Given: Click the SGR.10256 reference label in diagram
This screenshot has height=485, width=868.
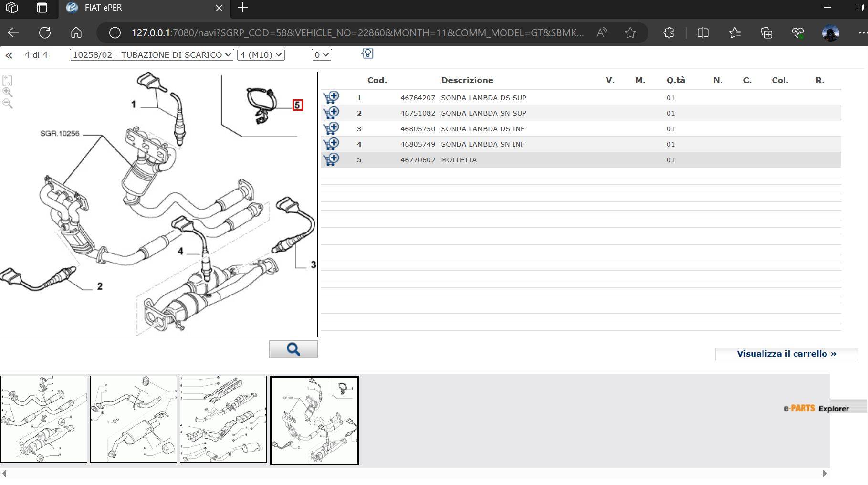Looking at the screenshot, I should pyautogui.click(x=60, y=133).
